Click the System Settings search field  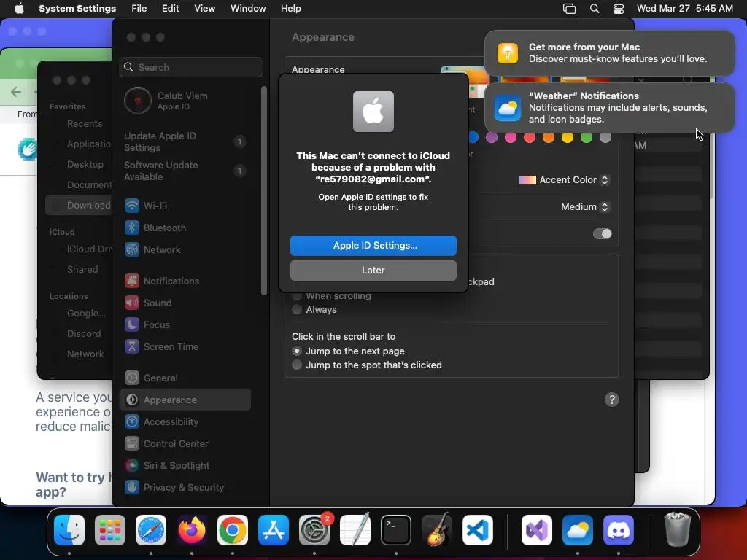[190, 67]
